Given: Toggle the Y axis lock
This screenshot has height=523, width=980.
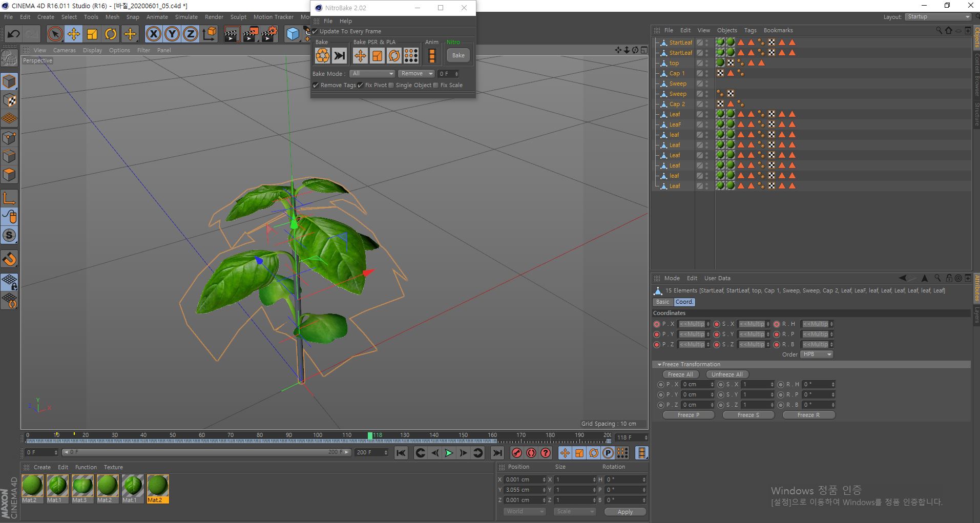Looking at the screenshot, I should [x=172, y=34].
